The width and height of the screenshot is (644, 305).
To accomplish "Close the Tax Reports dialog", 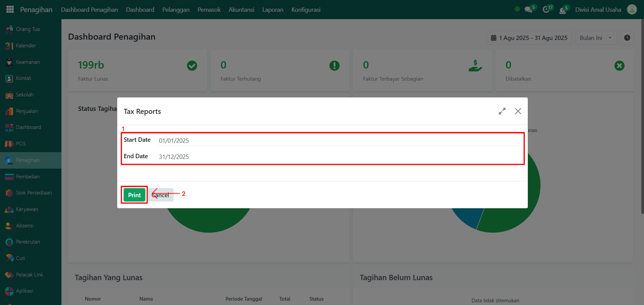I will point(518,111).
